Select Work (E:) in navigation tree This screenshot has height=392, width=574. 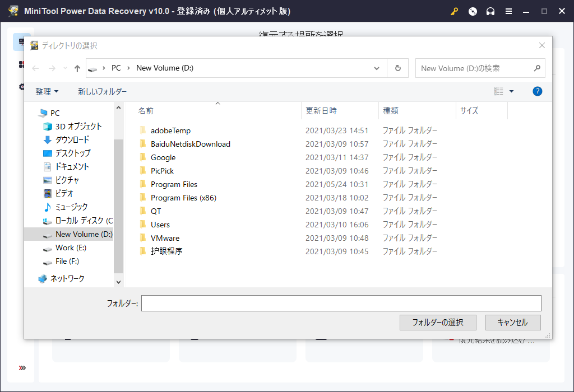(x=71, y=248)
